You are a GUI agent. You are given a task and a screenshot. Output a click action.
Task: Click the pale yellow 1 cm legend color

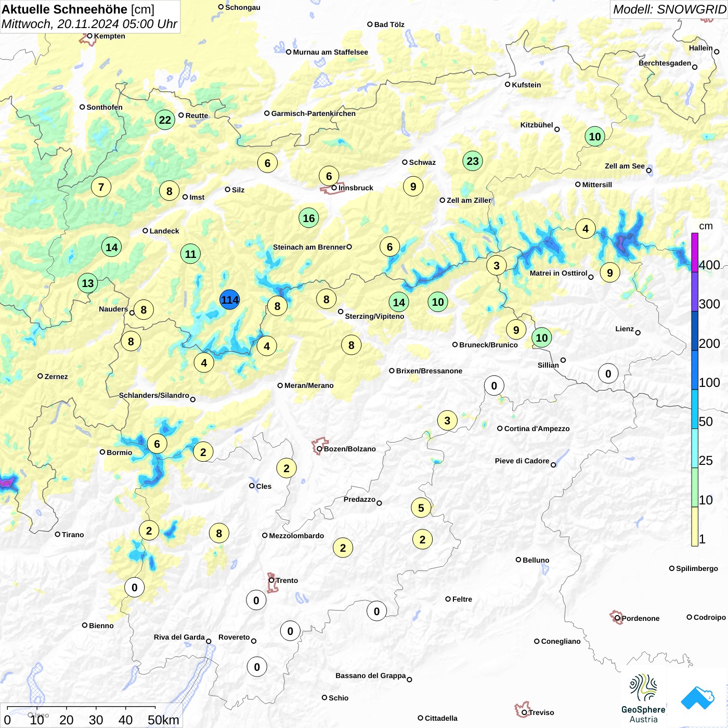(x=695, y=526)
